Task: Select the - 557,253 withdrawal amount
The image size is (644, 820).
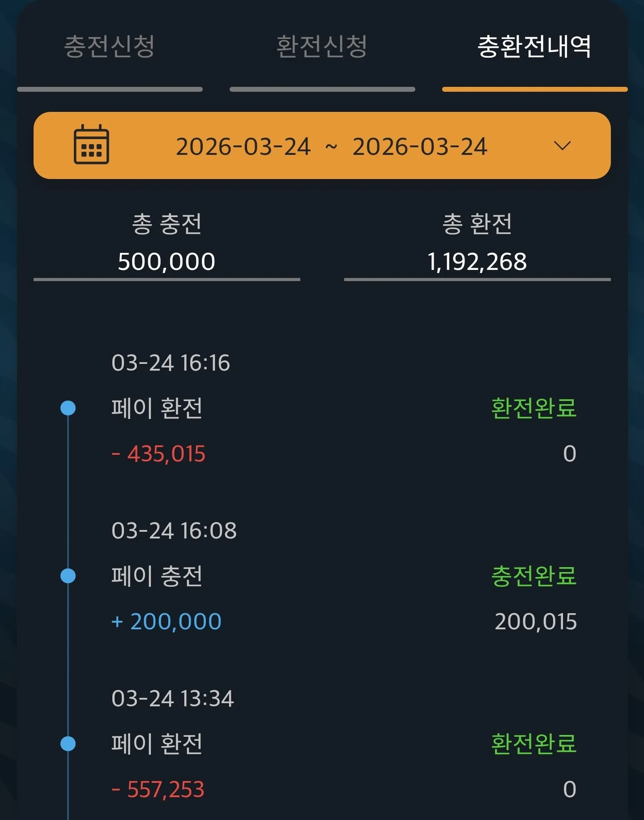Action: 158,790
